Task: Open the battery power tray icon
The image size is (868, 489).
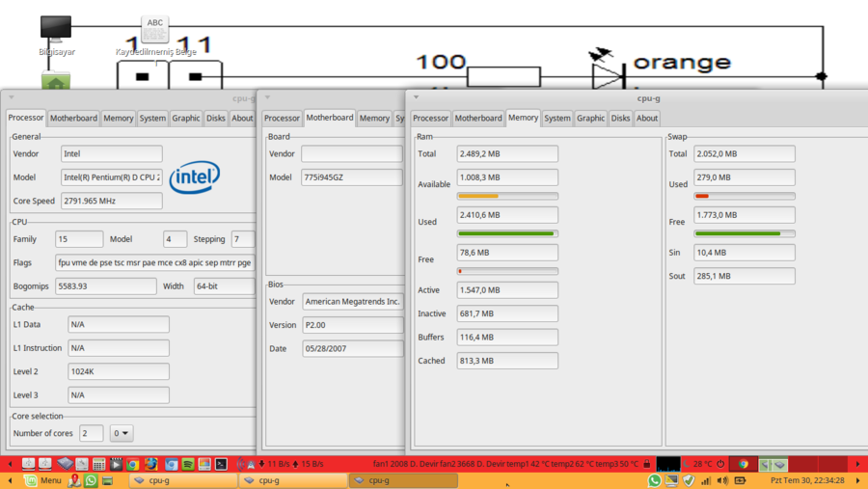Action: pos(740,480)
